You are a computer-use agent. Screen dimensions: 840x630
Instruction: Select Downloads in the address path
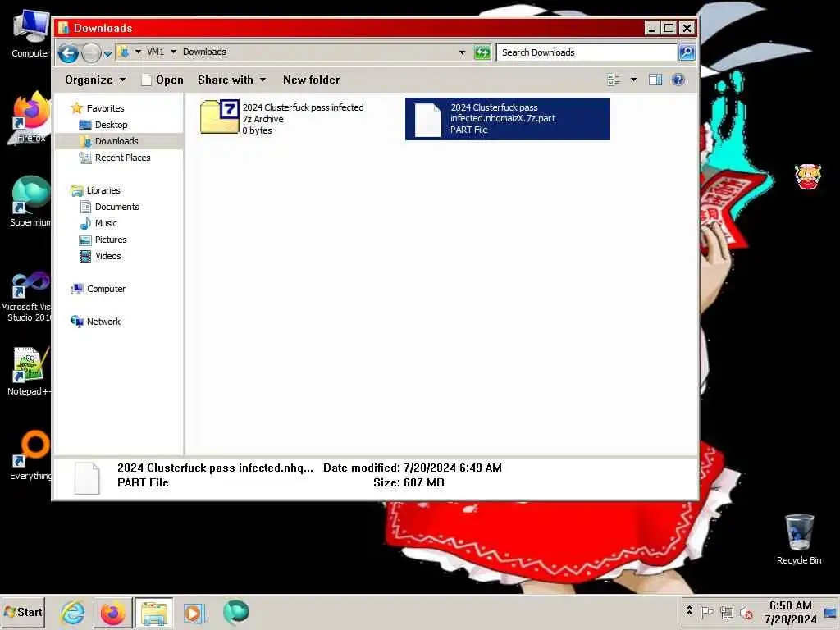click(204, 52)
